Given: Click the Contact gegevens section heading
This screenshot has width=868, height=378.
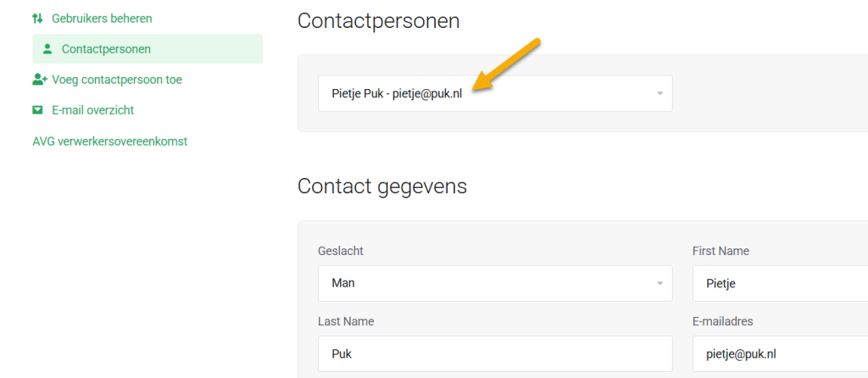Looking at the screenshot, I should pos(381,186).
